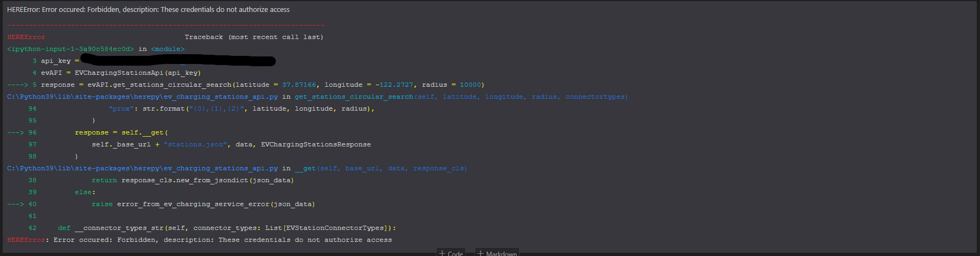Select the red 'HEREError' traceback header label
980x256 pixels.
pyautogui.click(x=26, y=37)
